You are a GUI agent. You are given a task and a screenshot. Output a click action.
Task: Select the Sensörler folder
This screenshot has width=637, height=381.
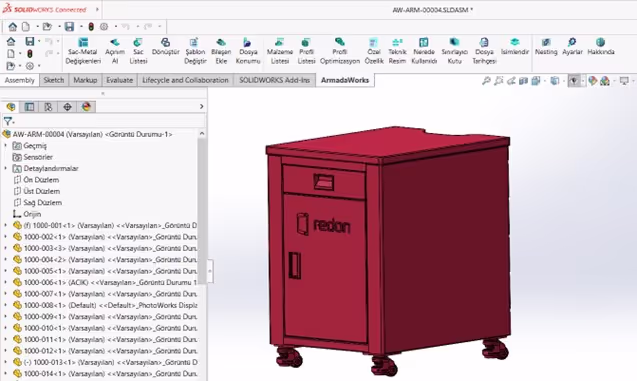32,157
